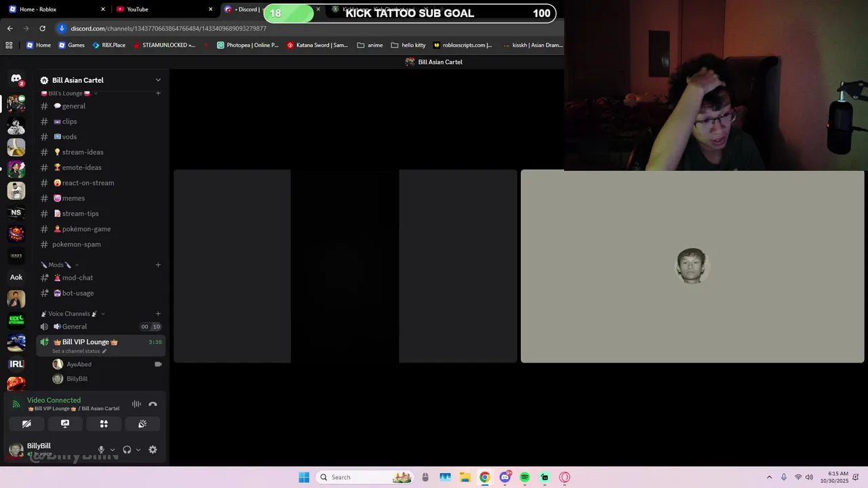
Task: Expand Bill Asian Cartel server menu
Action: click(158, 80)
